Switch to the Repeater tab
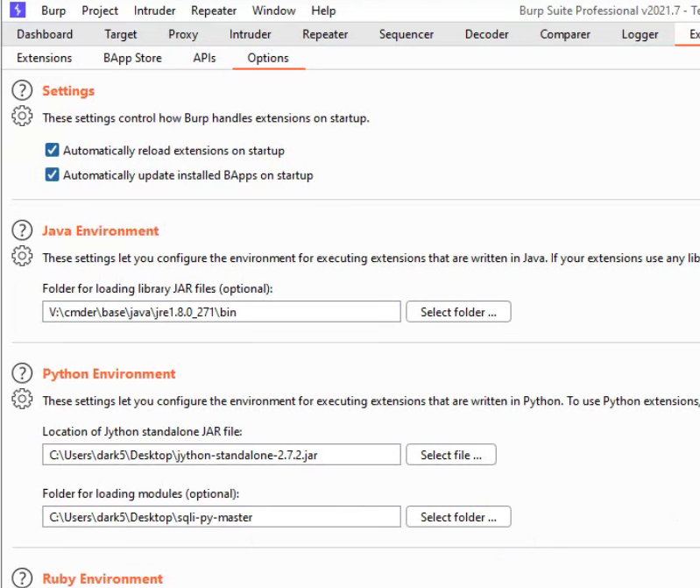700x588 pixels. click(325, 34)
